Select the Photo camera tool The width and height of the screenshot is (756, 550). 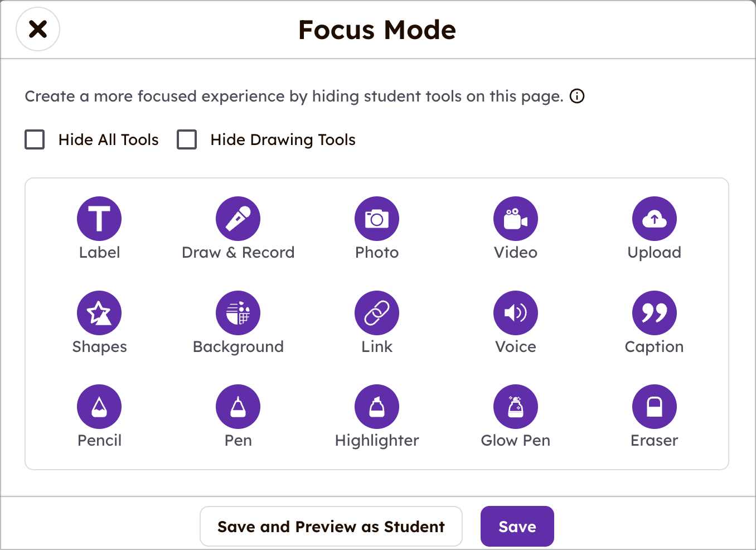coord(377,219)
